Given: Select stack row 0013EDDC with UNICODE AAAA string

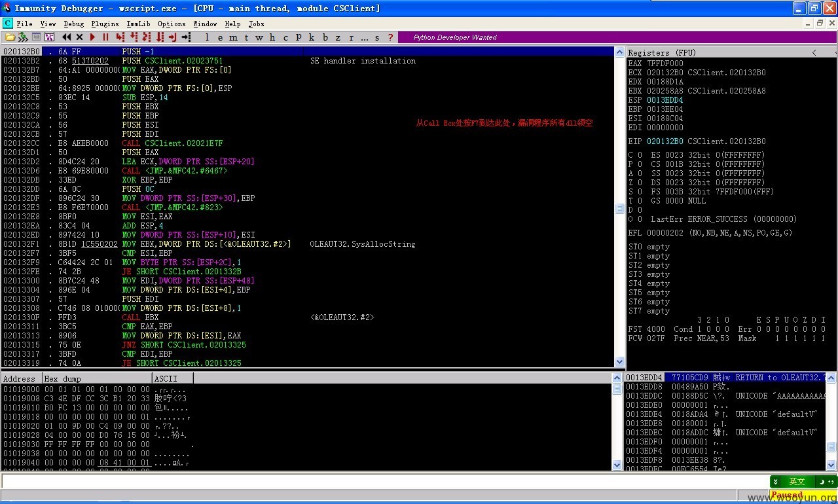Looking at the screenshot, I should pyautogui.click(x=725, y=396).
